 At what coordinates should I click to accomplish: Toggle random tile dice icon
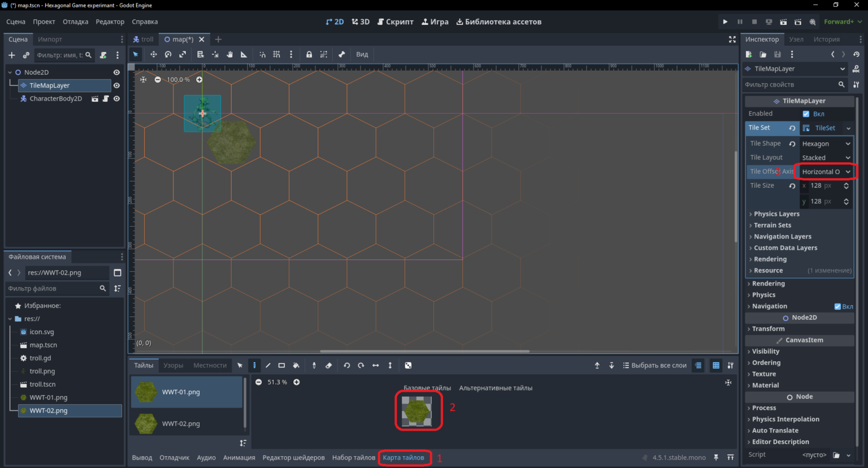pyautogui.click(x=408, y=365)
